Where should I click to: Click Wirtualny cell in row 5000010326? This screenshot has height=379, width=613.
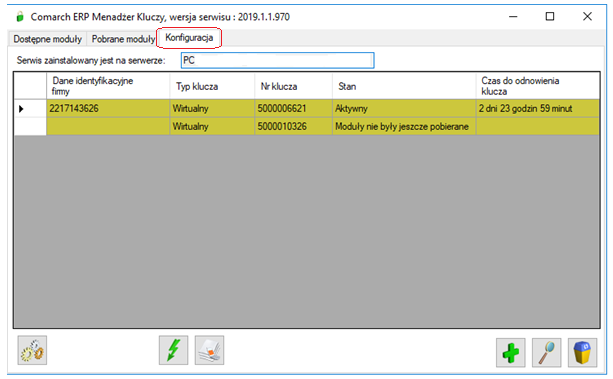click(212, 126)
